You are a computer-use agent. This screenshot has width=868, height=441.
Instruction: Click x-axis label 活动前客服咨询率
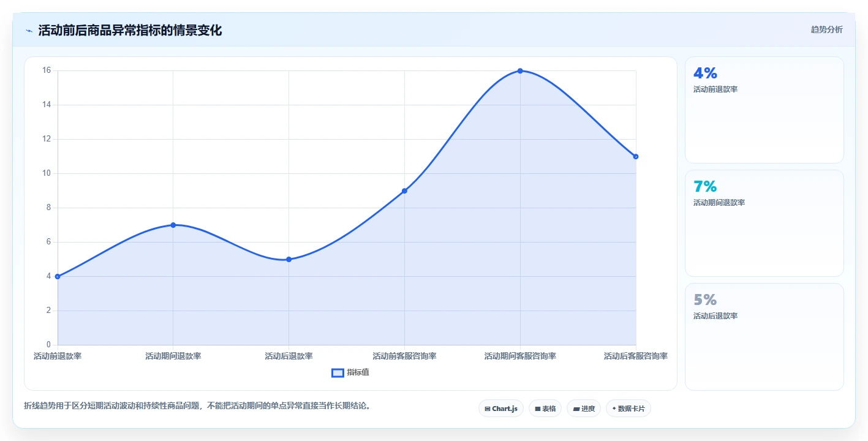point(404,356)
